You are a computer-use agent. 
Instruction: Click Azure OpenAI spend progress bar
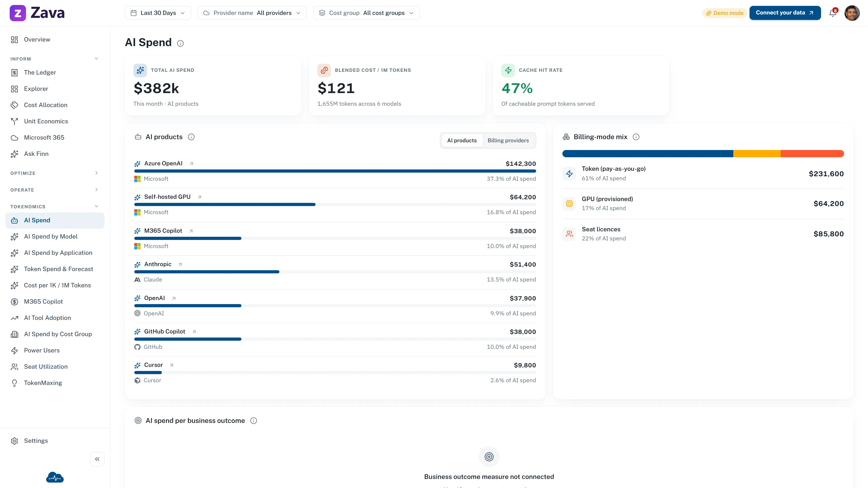coord(335,171)
